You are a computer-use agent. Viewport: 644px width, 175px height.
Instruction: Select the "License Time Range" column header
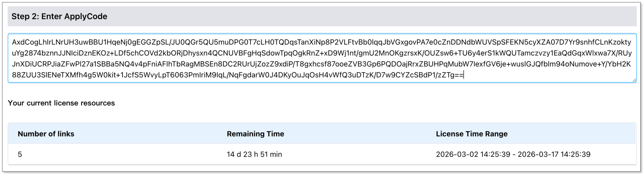(472, 134)
